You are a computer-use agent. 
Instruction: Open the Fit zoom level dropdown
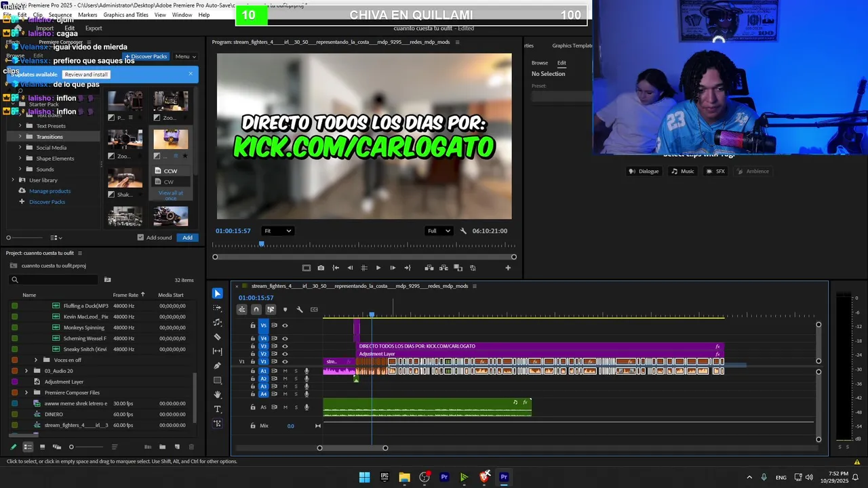tap(278, 231)
